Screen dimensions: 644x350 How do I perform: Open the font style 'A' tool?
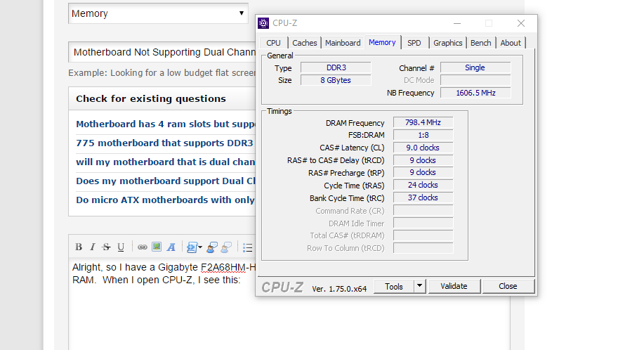(x=171, y=247)
